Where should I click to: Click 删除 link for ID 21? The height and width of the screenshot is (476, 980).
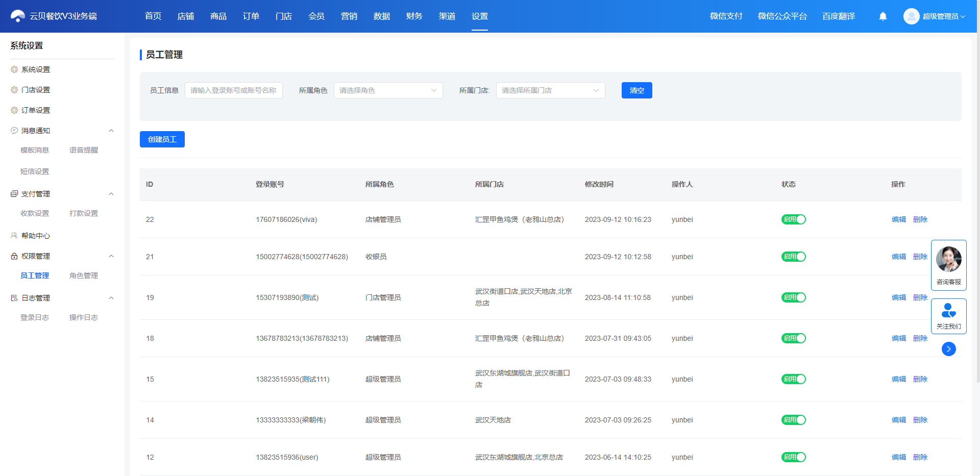point(920,257)
